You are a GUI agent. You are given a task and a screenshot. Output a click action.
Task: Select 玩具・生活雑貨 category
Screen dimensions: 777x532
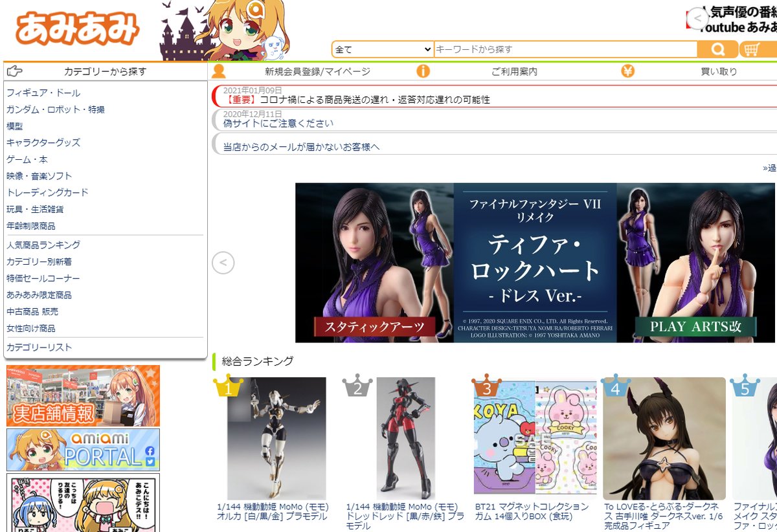[x=35, y=209]
